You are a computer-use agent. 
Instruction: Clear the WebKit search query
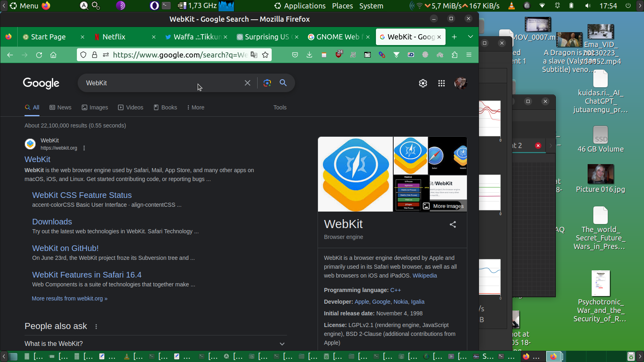point(248,83)
